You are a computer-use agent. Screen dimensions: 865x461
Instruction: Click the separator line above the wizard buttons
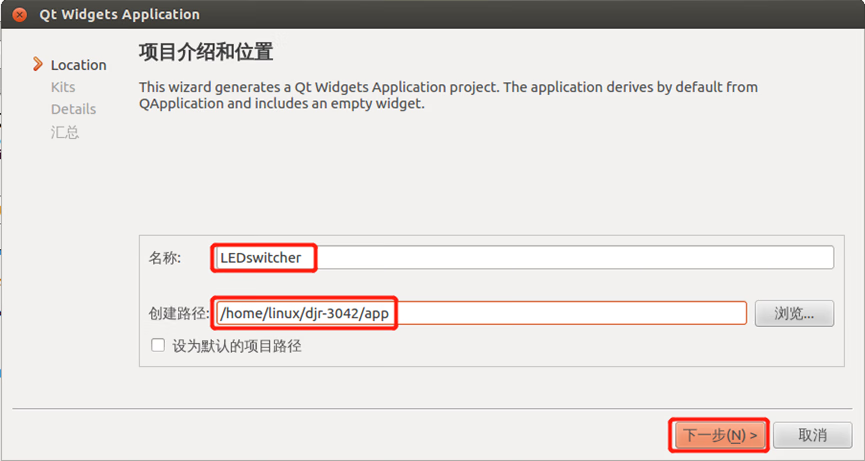(432, 409)
